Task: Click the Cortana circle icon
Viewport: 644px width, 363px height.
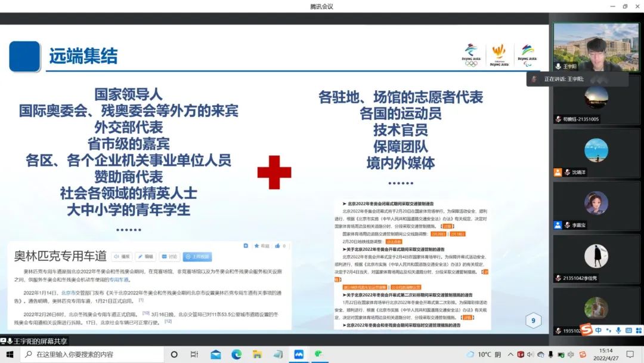Action: pyautogui.click(x=174, y=354)
